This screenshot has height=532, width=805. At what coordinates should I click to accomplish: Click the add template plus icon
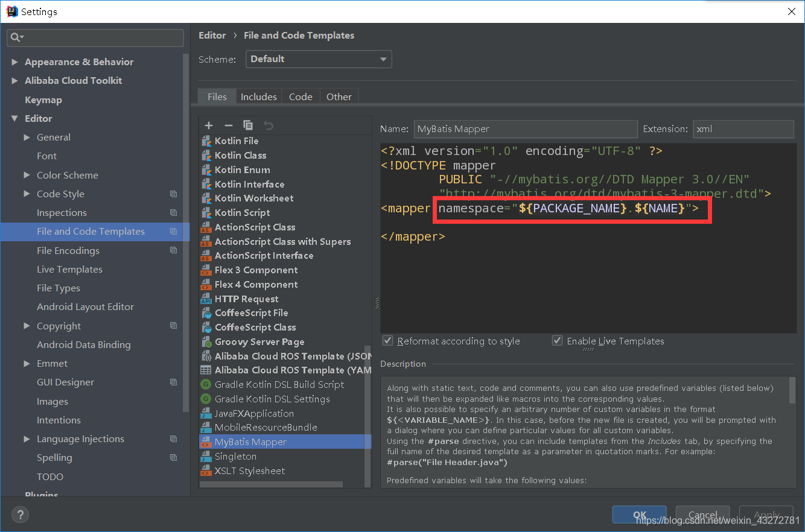(209, 125)
